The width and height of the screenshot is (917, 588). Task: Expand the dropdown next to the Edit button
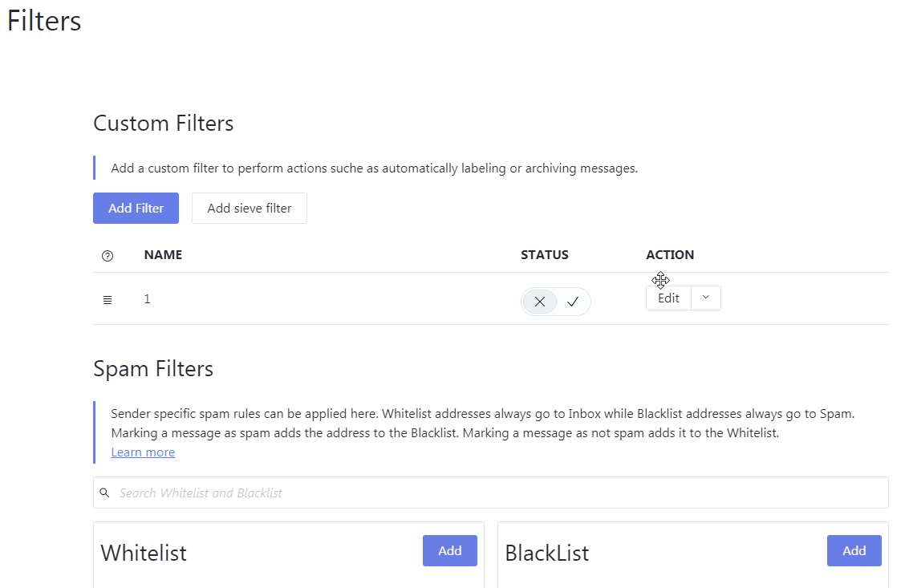point(706,298)
